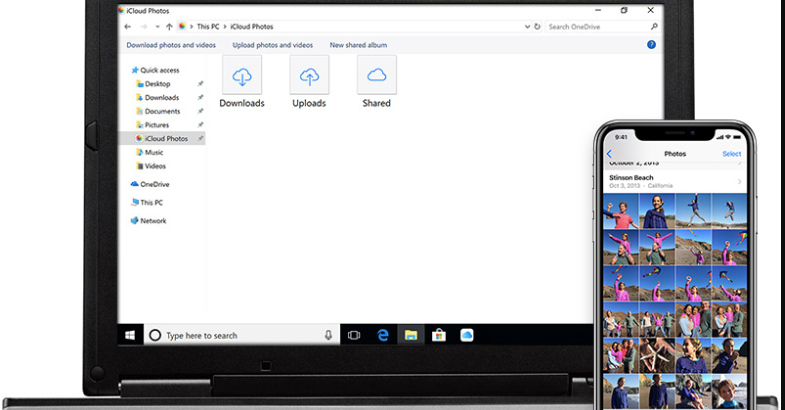Tap the back chevron on iPhone Photos
The width and height of the screenshot is (785, 410).
coord(609,154)
